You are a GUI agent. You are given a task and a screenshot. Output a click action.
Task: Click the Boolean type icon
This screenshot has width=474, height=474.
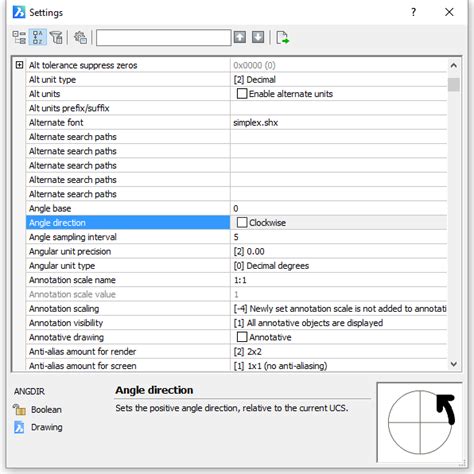[x=19, y=409]
